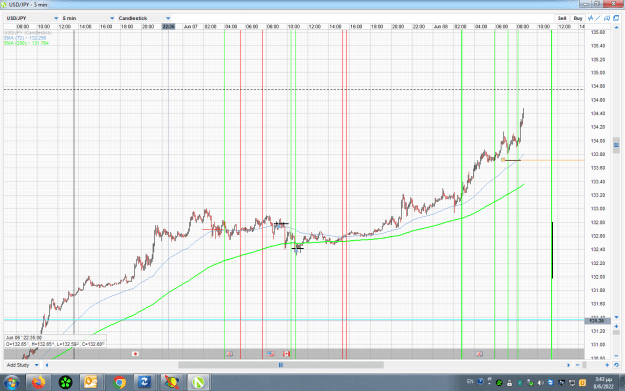This screenshot has height=391, width=625.
Task: Open the studies/indicator wave icon in toolbar
Action: [x=590, y=18]
